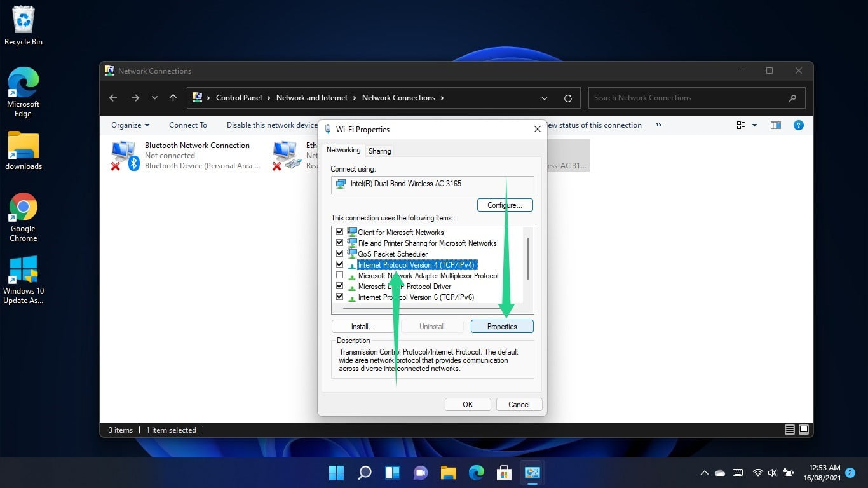This screenshot has height=488, width=868.
Task: Toggle the preview pane icon
Action: (775, 125)
